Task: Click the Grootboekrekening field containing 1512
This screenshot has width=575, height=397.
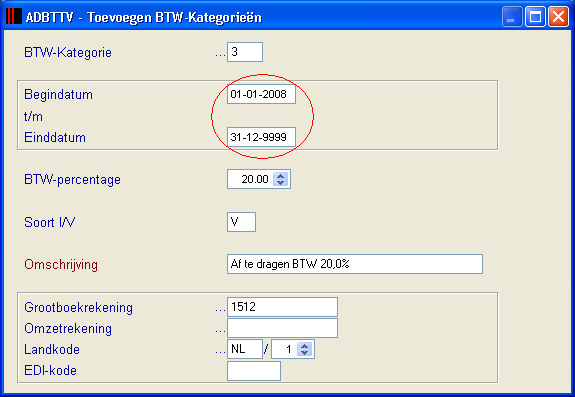Action: point(282,307)
